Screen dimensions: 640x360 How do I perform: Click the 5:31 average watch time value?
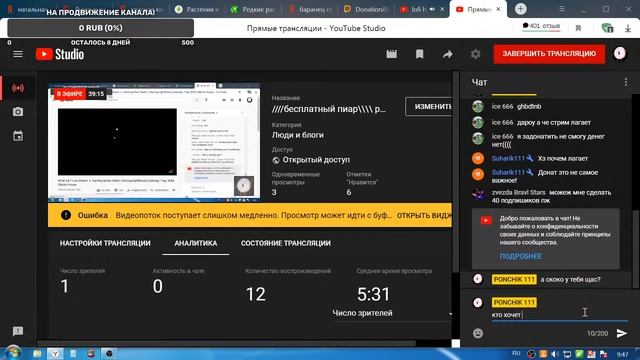(x=373, y=294)
